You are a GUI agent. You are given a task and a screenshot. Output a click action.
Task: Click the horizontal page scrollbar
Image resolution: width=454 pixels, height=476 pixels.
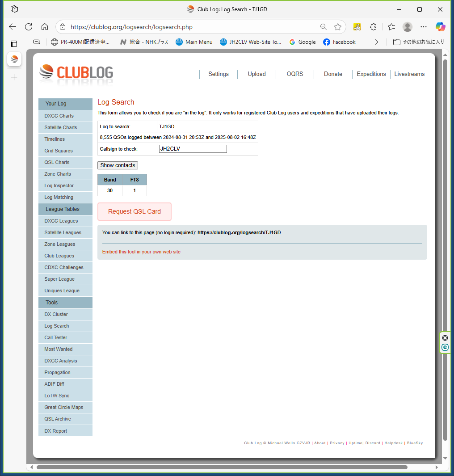tap(222, 467)
